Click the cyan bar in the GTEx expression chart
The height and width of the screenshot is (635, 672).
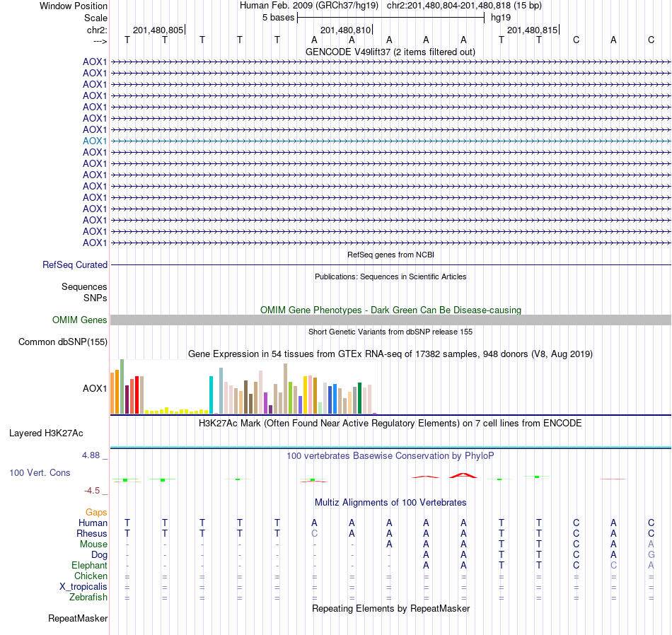point(211,395)
